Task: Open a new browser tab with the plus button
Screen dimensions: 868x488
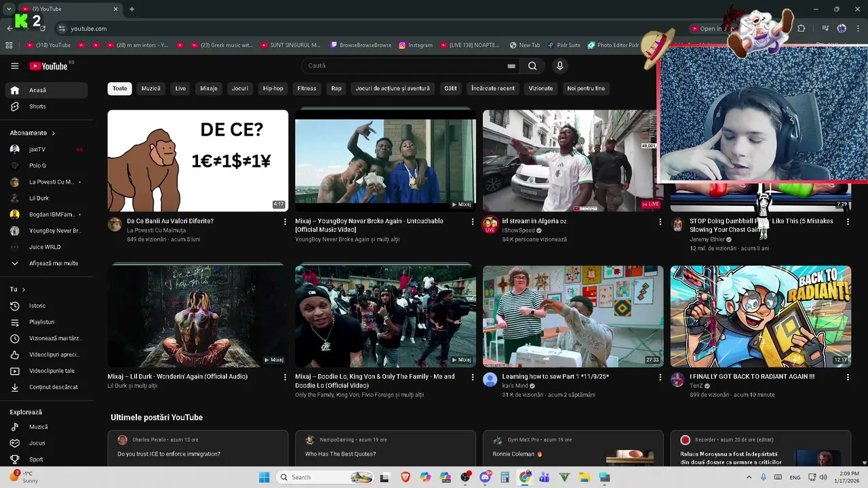Action: tap(132, 9)
